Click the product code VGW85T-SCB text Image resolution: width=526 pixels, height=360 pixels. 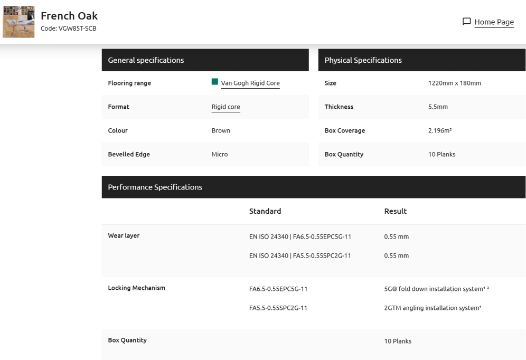tap(68, 29)
